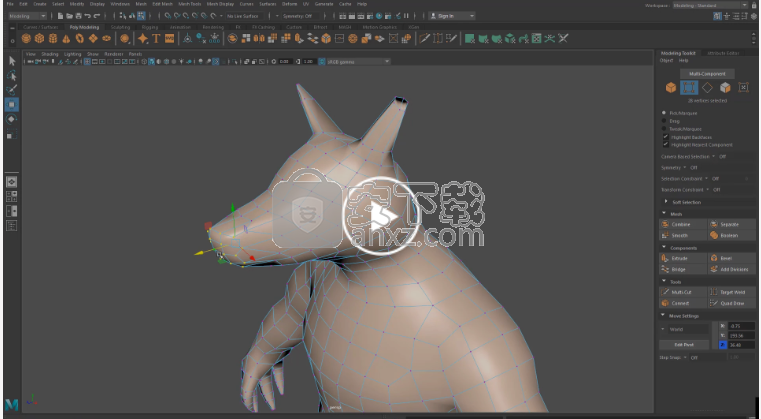Switch to the Sculpting shelf tab
This screenshot has width=761, height=419.
(120, 27)
